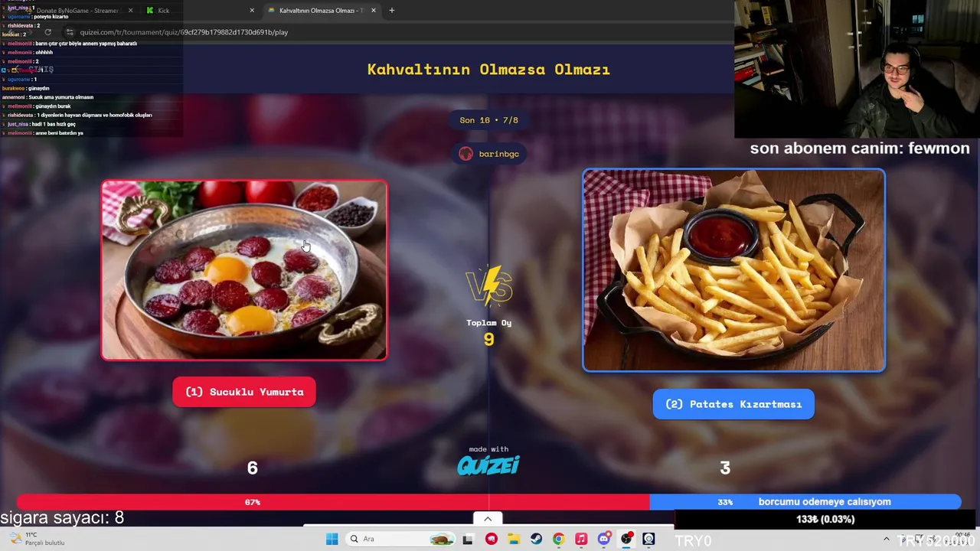Open Google Chrome from the taskbar
This screenshot has height=551, width=980.
[x=558, y=539]
